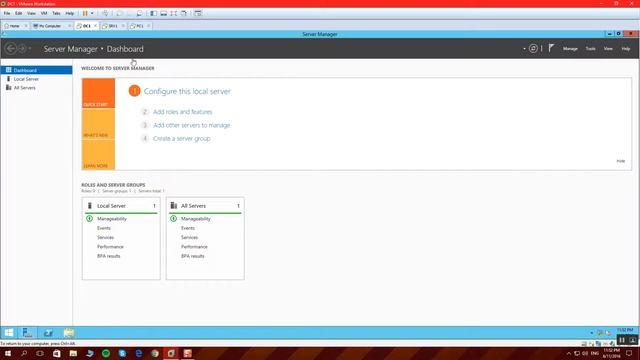Open the Manage menu
Screen dimensions: 640x360
570,49
